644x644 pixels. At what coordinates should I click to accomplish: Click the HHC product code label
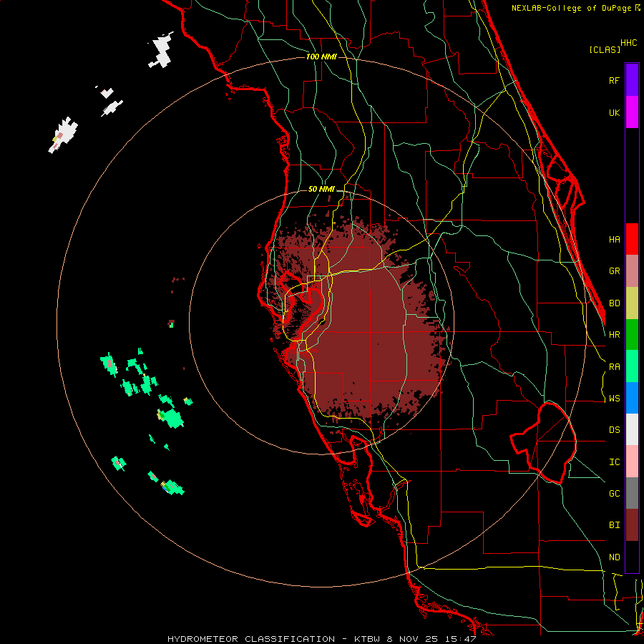tap(629, 43)
